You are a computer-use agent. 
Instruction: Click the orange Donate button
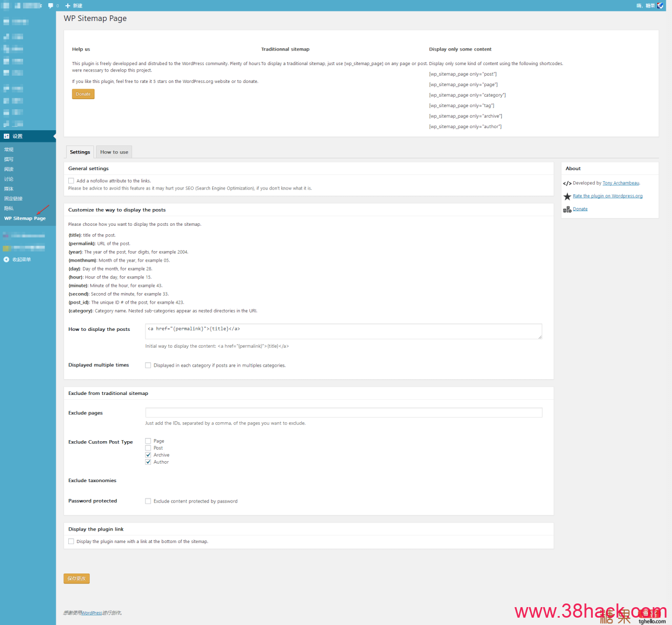pyautogui.click(x=83, y=94)
